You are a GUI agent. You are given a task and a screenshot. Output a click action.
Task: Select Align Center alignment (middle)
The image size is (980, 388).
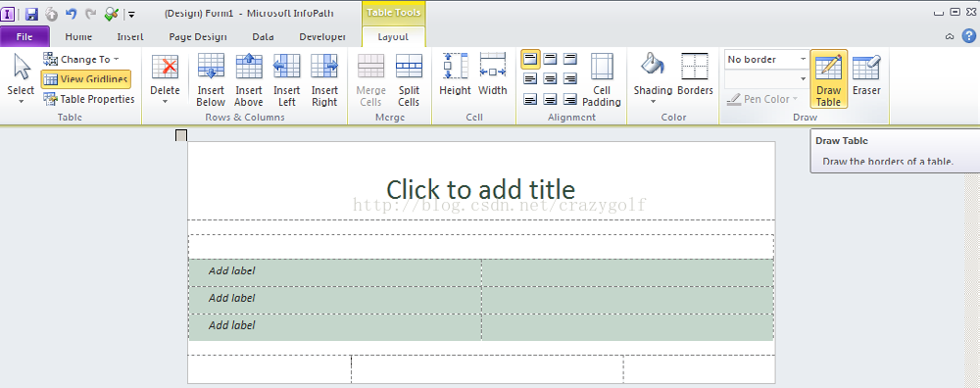pos(550,79)
